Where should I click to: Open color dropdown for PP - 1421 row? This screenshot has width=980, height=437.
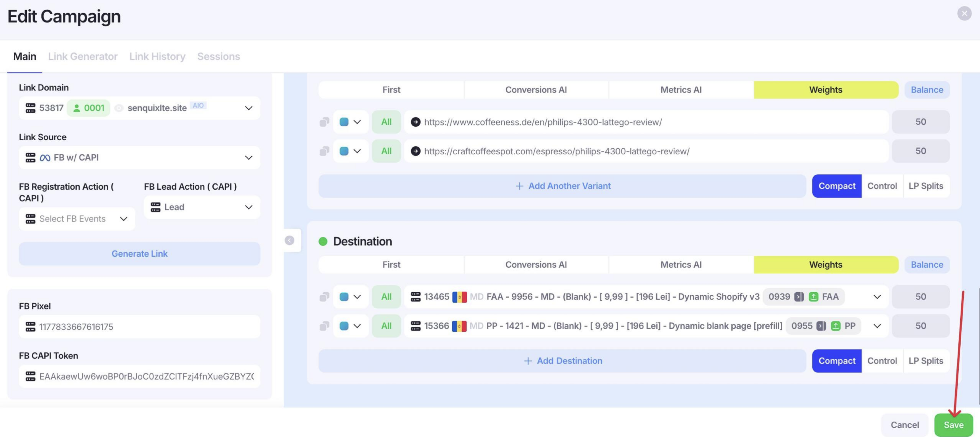[x=350, y=326]
